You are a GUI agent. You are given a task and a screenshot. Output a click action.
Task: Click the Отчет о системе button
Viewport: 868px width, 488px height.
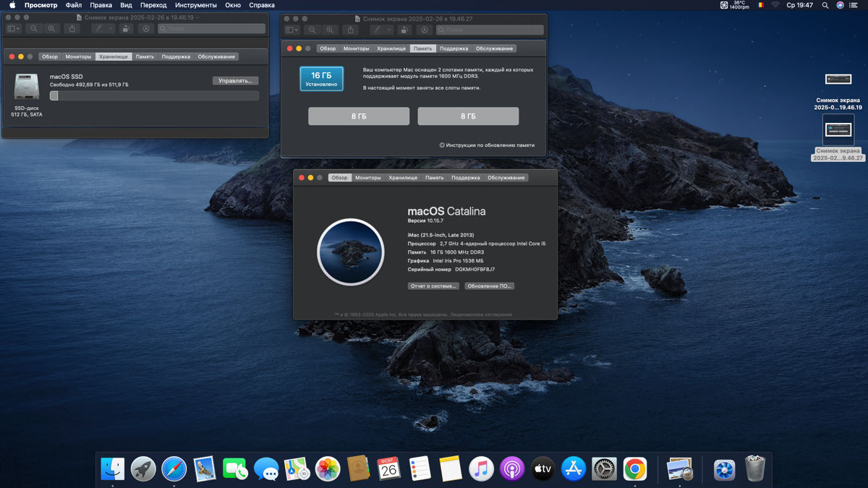click(433, 286)
